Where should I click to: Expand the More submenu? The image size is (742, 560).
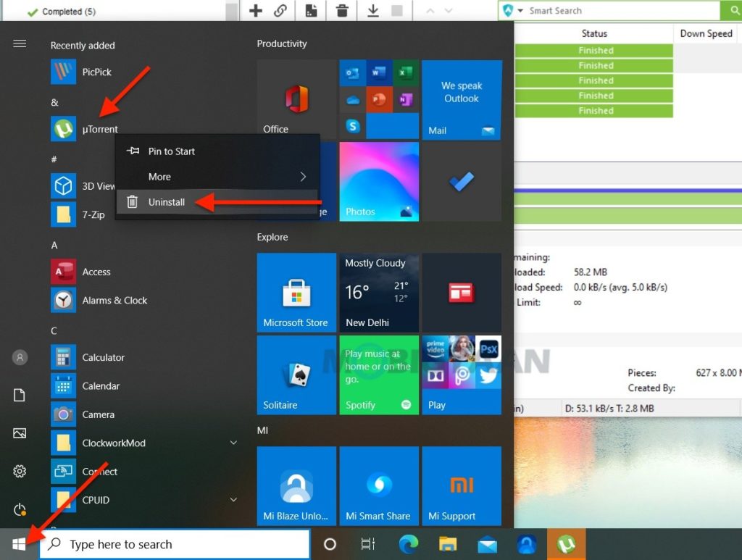click(217, 177)
